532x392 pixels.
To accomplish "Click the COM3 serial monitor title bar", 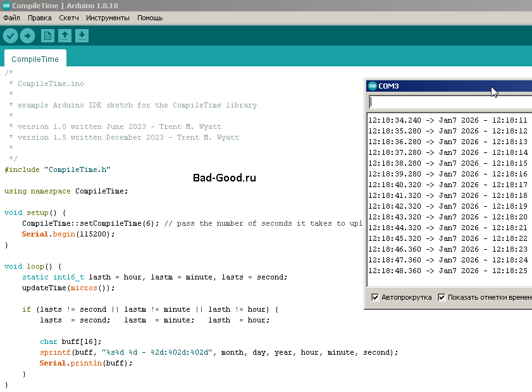I will 443,86.
